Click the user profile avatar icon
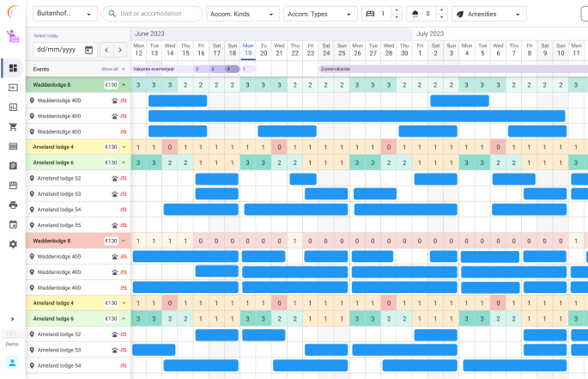This screenshot has width=588, height=379. [x=13, y=362]
